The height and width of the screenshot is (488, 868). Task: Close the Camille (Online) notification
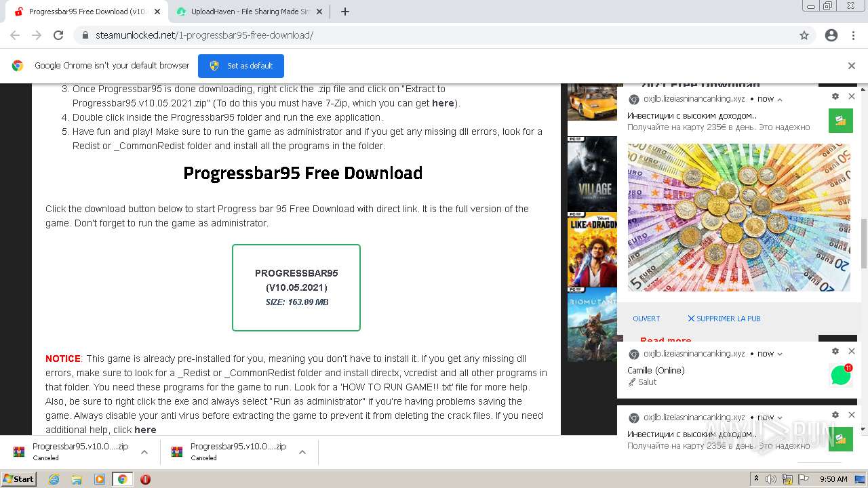pos(852,351)
